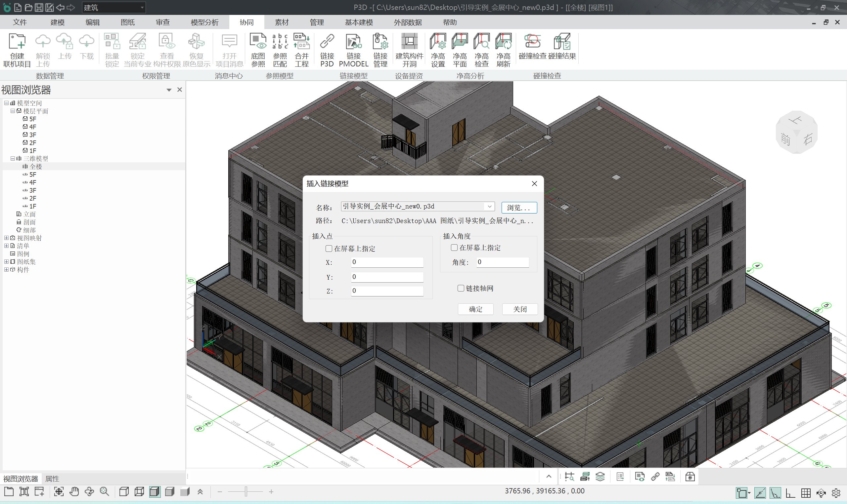Screen dimensions: 847x504
Task: Click the 确定 confirm button
Action: 475,309
